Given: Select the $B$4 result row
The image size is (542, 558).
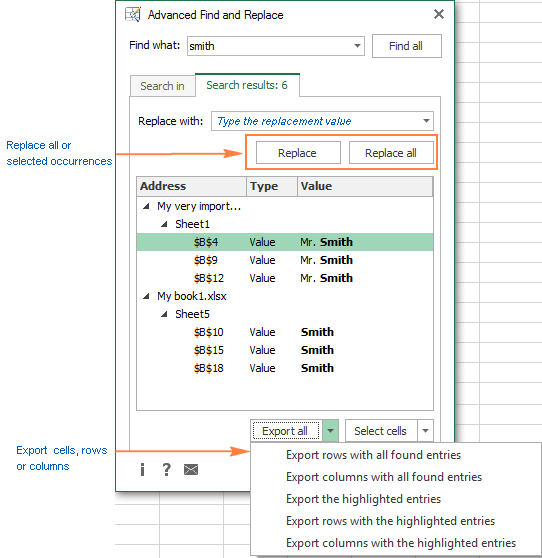Looking at the screenshot, I should (x=285, y=242).
